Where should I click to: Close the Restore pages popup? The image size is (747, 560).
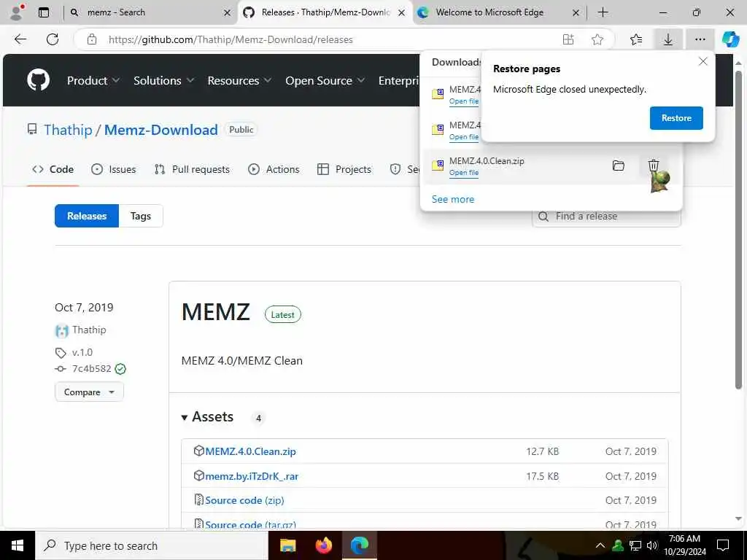click(x=703, y=61)
